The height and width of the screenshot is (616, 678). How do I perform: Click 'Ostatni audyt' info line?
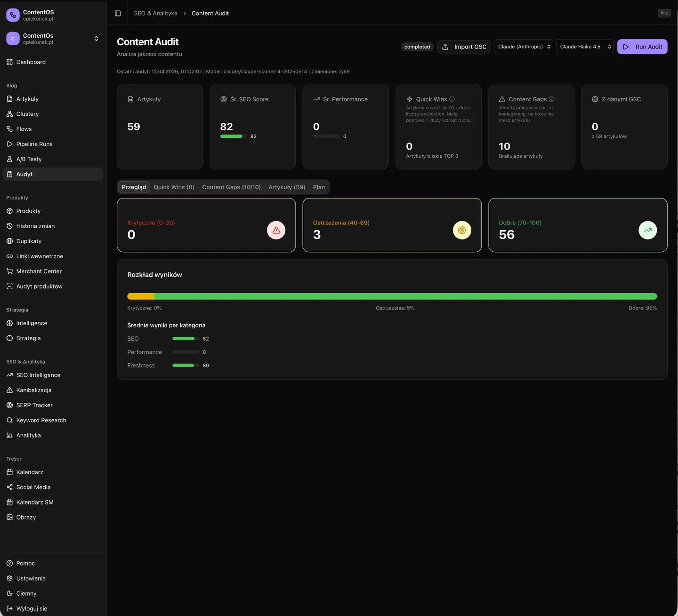point(233,72)
